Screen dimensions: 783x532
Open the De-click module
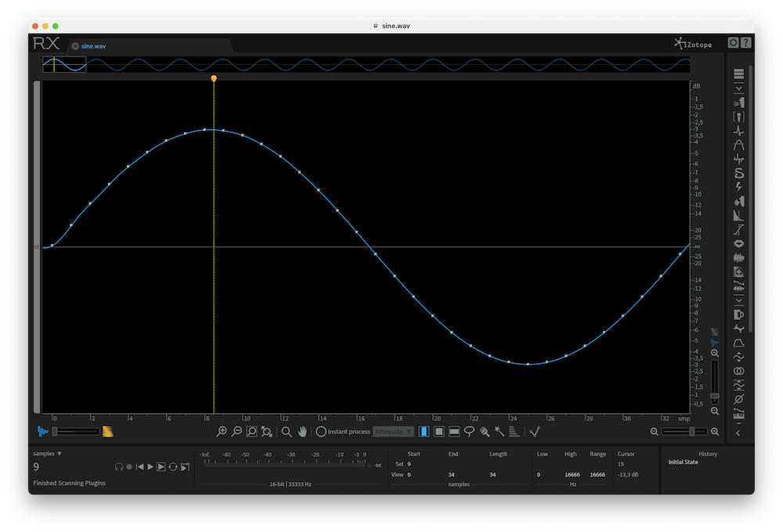point(738,131)
